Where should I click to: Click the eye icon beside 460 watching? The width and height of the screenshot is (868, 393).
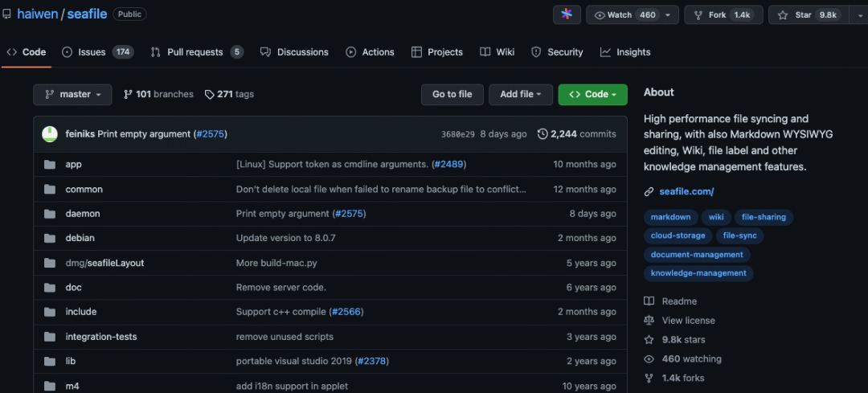(649, 359)
